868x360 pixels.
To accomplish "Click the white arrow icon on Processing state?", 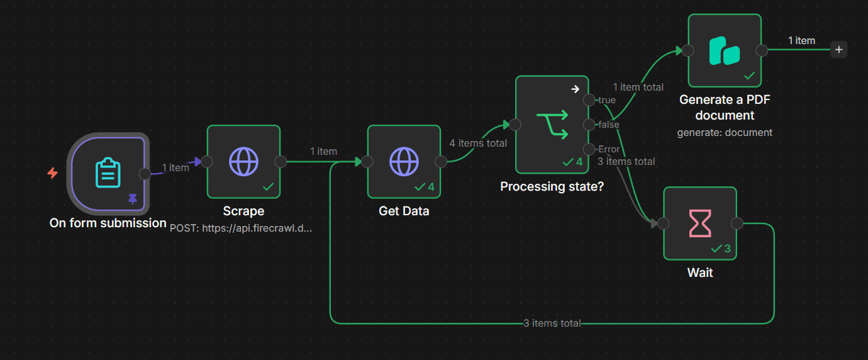I will [575, 89].
